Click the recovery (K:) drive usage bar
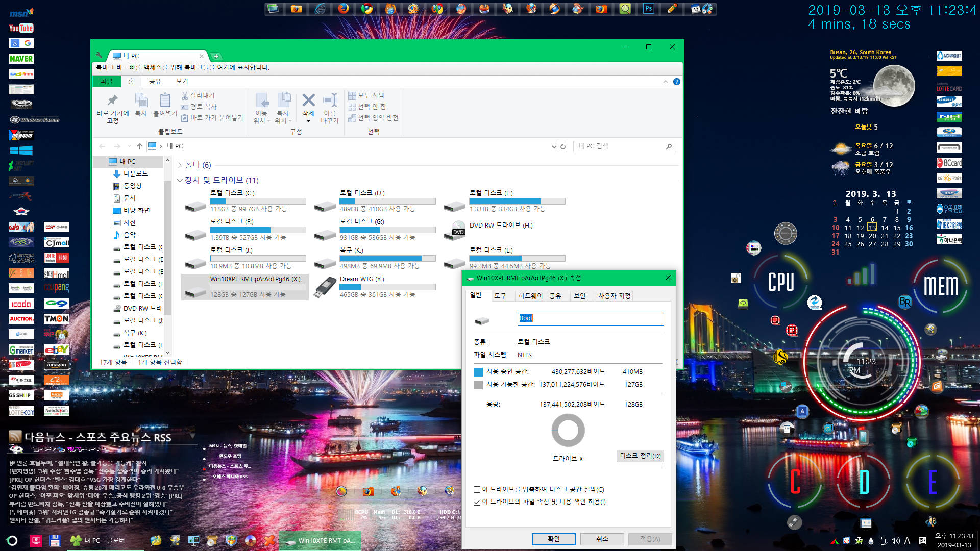This screenshot has width=980, height=551. pyautogui.click(x=387, y=259)
